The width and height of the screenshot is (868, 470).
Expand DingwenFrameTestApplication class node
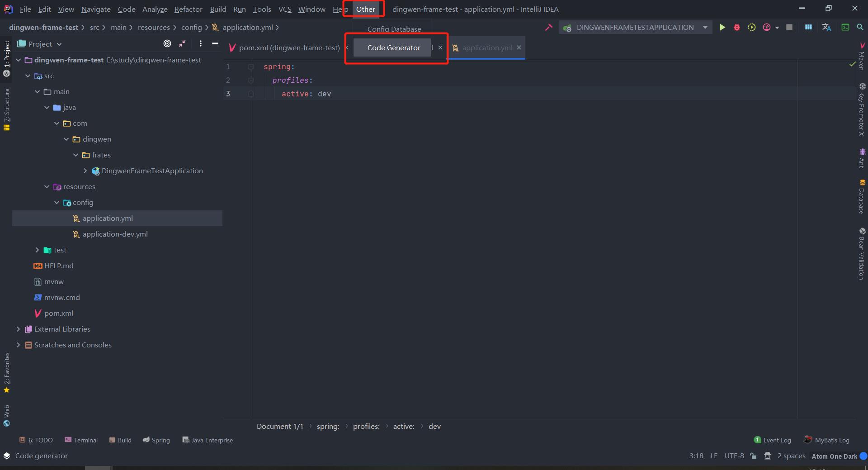pyautogui.click(x=85, y=171)
